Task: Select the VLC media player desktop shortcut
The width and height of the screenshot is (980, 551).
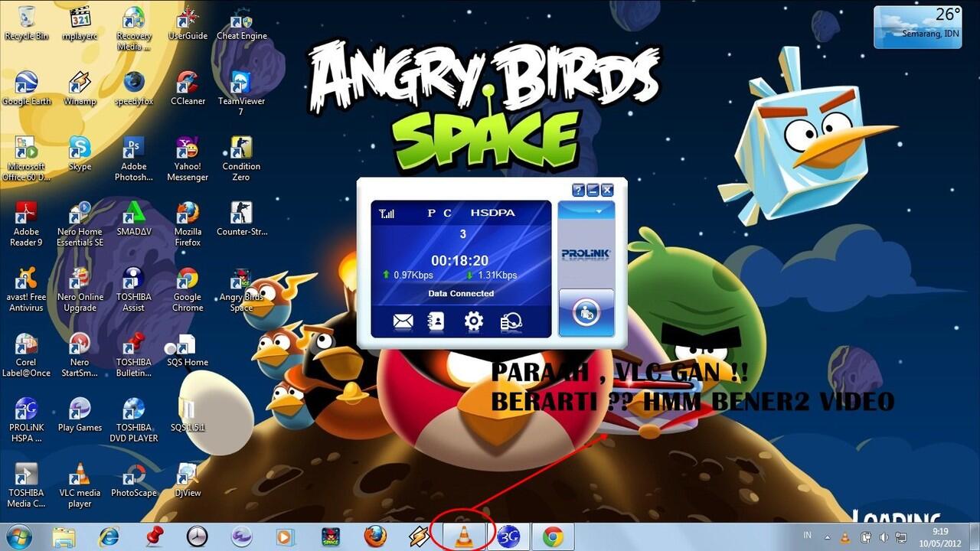Action: [80, 485]
